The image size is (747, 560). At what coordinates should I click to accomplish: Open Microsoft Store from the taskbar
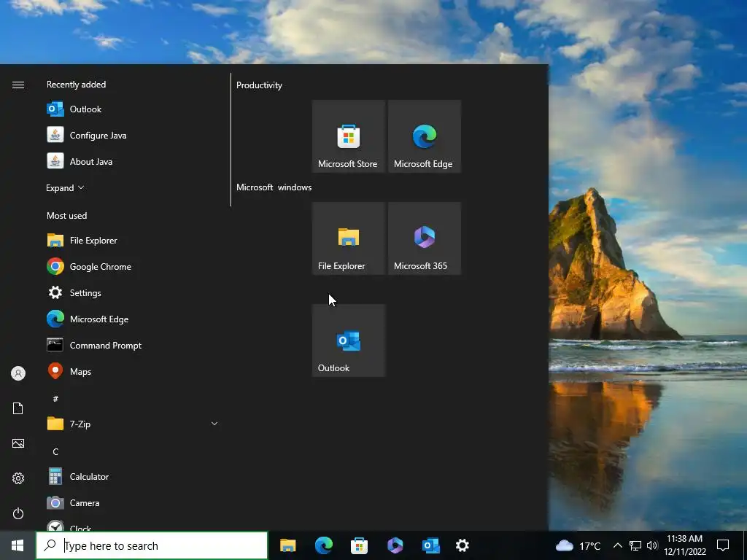[359, 545]
